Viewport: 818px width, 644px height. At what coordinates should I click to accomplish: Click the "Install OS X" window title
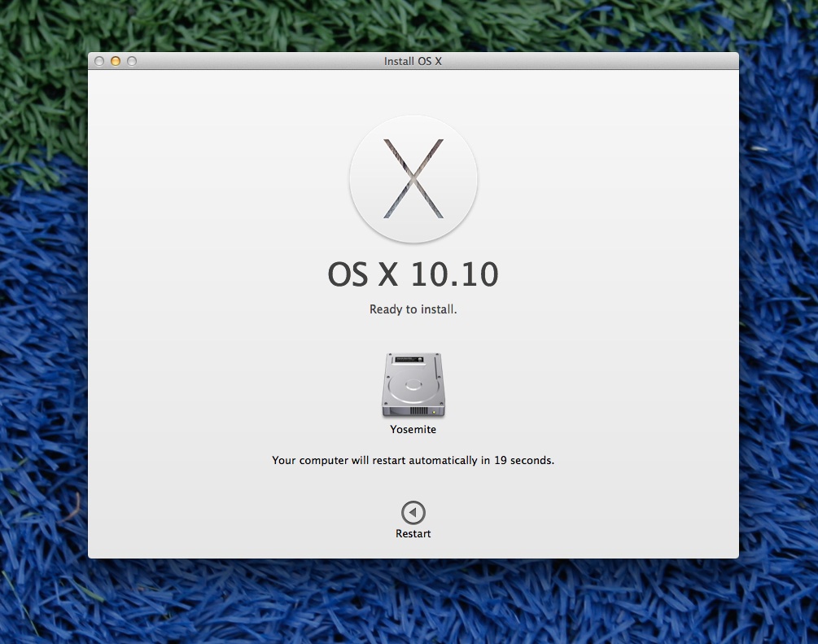(413, 61)
